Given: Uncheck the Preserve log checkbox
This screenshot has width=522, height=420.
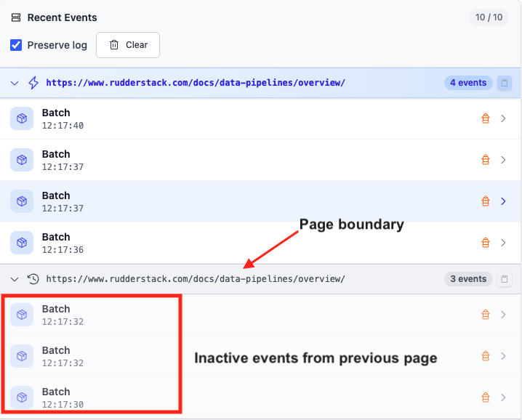Looking at the screenshot, I should click(x=16, y=45).
